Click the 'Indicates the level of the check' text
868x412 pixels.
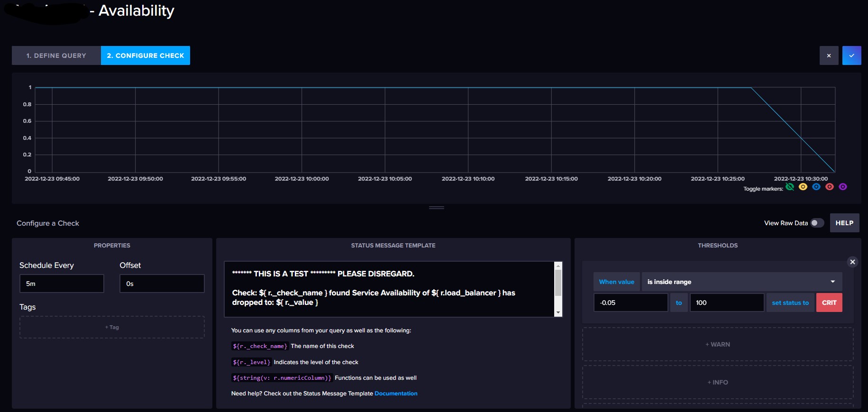(316, 362)
